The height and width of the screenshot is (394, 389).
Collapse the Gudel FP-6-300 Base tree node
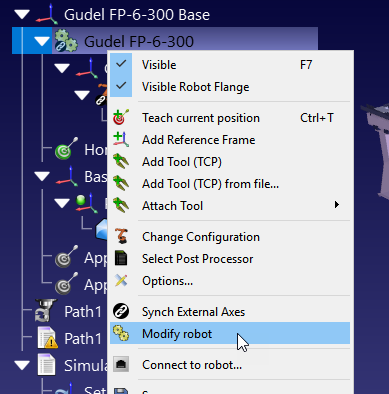[x=22, y=15]
